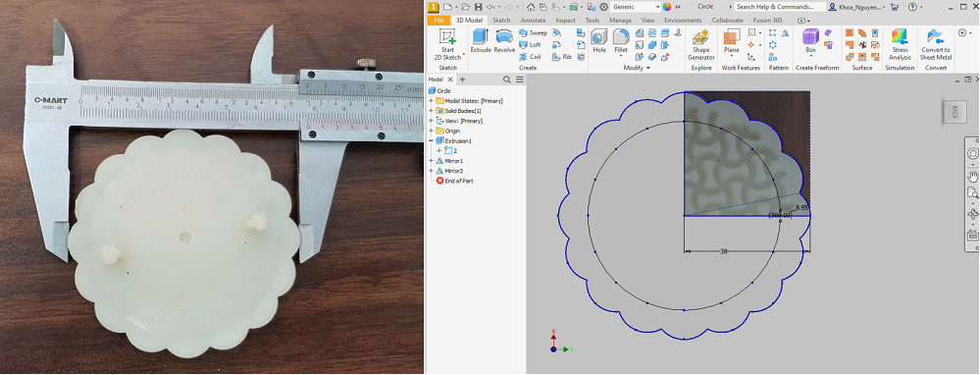The height and width of the screenshot is (375, 980).
Task: Click the Search Help & Commands field
Action: coord(779,7)
